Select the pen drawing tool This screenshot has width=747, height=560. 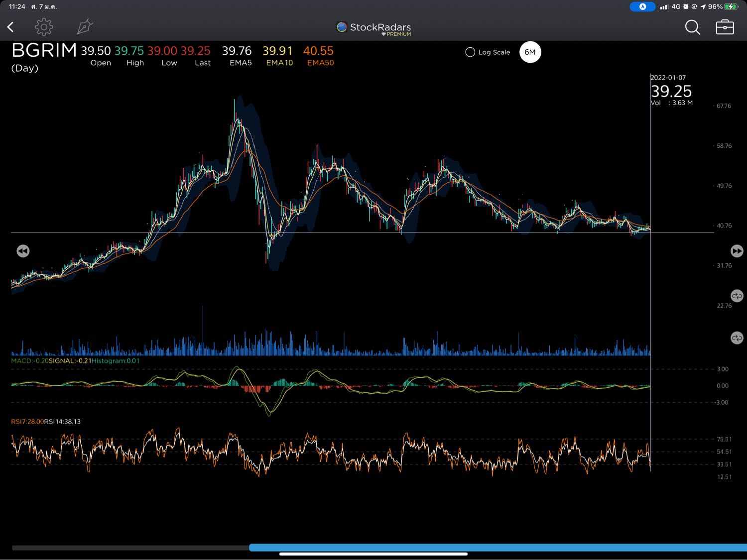click(85, 27)
